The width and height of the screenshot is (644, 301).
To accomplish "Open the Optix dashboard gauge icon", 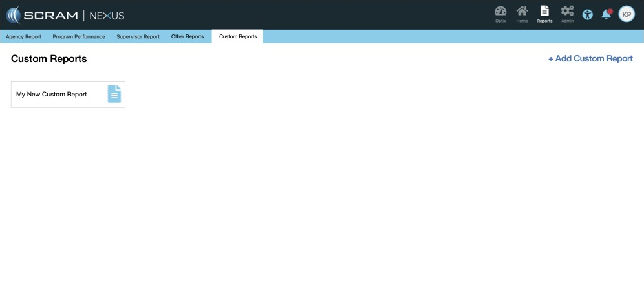I will pos(500,11).
